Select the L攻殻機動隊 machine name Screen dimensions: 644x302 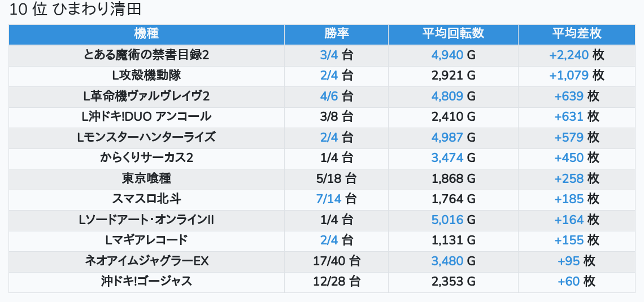(146, 76)
